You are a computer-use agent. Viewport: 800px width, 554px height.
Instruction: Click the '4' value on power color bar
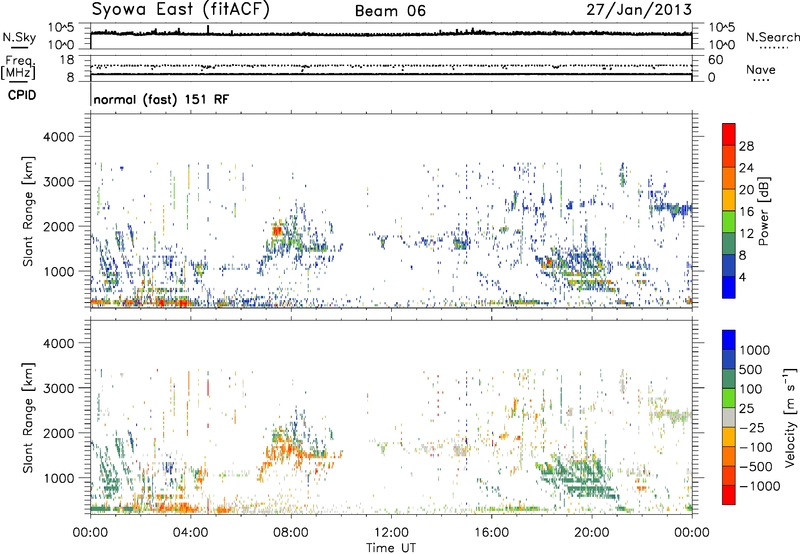pyautogui.click(x=743, y=277)
